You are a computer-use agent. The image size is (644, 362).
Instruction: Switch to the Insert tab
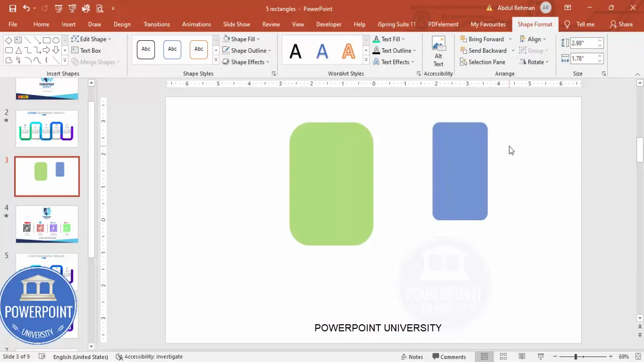click(x=68, y=24)
